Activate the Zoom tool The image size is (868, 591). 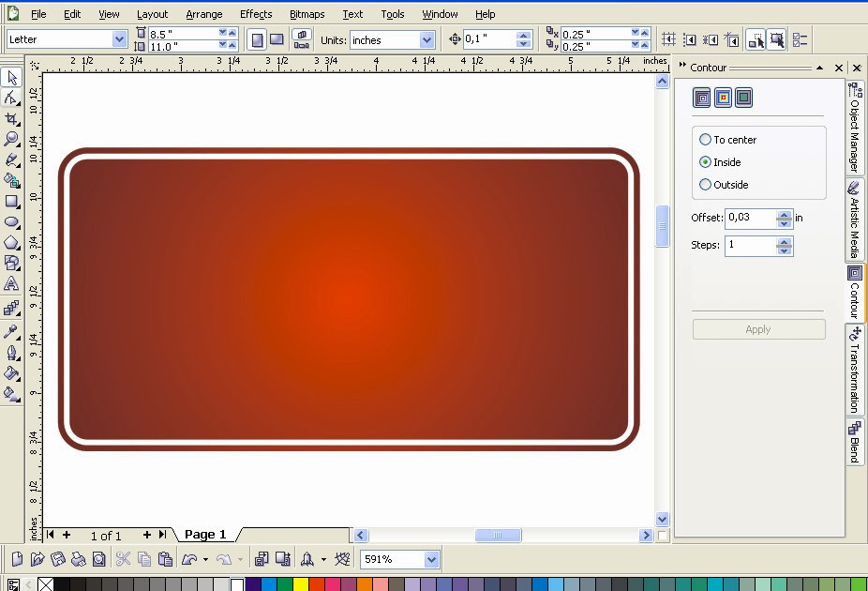12,139
